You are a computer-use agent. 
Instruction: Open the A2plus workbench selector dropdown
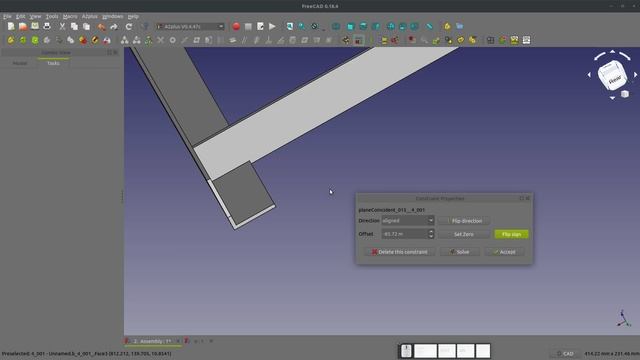click(190, 27)
